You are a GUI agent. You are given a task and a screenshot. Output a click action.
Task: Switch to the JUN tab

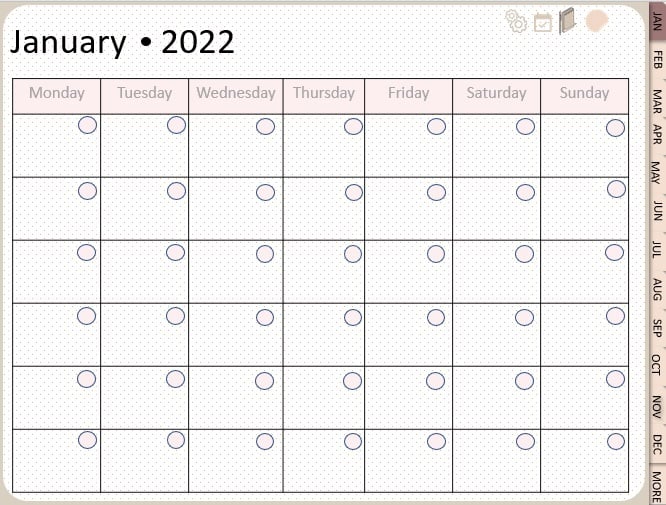pyautogui.click(x=657, y=210)
